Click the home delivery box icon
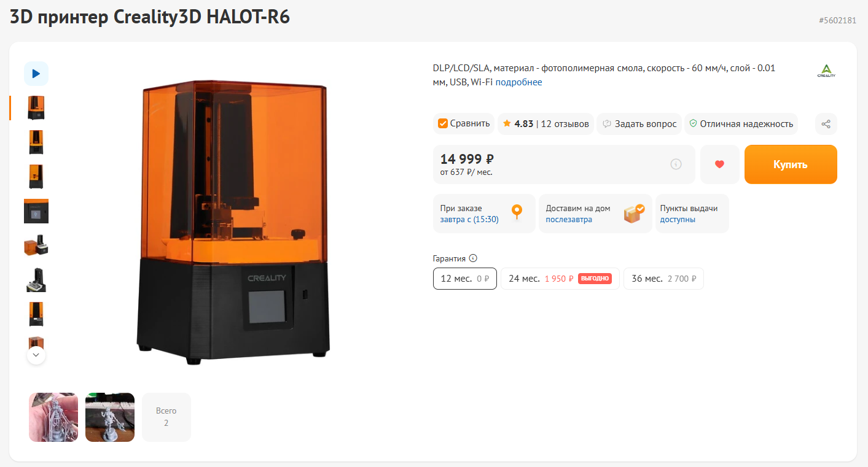The height and width of the screenshot is (467, 868). click(633, 213)
